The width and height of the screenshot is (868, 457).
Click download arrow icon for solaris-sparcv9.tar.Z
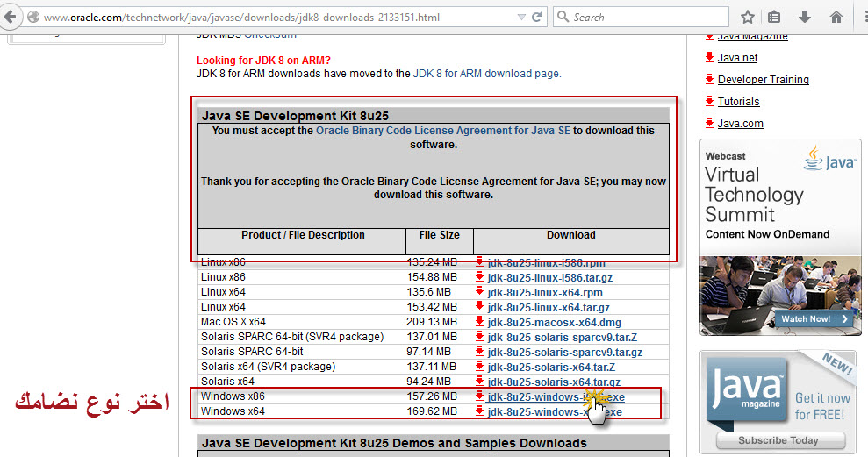coord(479,337)
